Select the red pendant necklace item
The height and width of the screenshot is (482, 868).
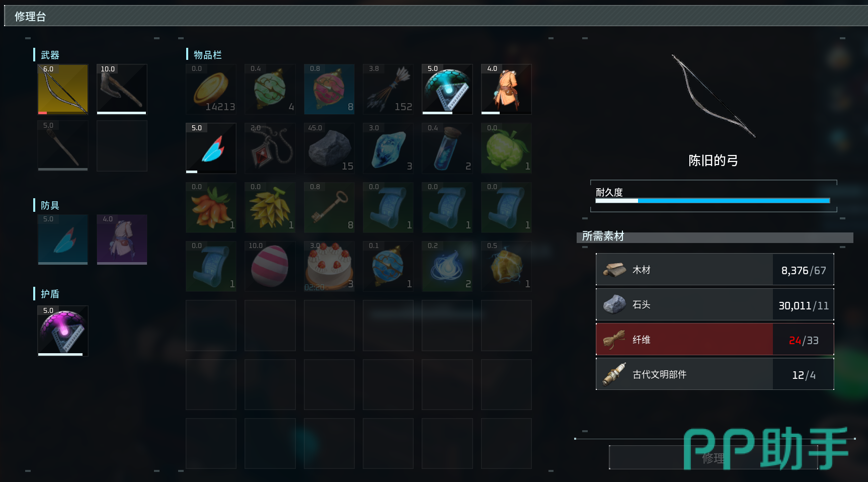pyautogui.click(x=270, y=148)
